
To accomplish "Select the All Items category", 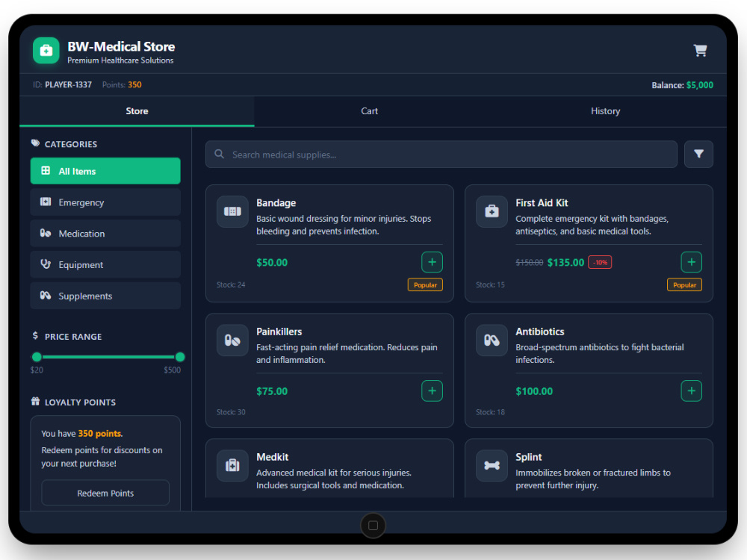I will (x=105, y=171).
